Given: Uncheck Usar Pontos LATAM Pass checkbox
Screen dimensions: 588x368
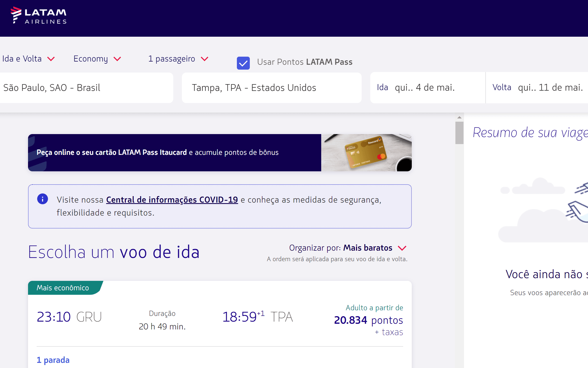Looking at the screenshot, I should point(243,63).
